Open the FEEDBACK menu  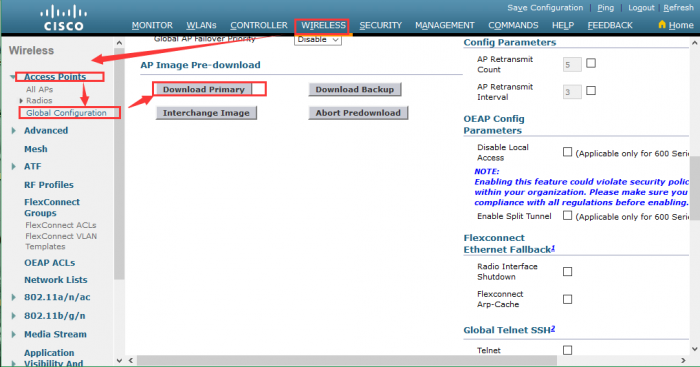[610, 25]
